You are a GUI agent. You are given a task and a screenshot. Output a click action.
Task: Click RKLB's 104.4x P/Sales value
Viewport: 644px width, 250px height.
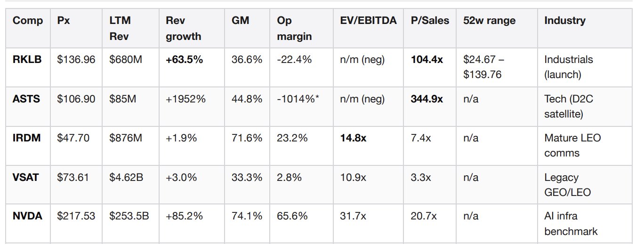(x=427, y=60)
